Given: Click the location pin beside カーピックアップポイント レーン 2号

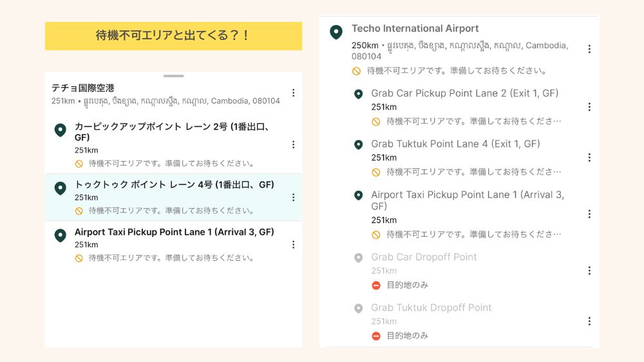Looking at the screenshot, I should (x=61, y=130).
